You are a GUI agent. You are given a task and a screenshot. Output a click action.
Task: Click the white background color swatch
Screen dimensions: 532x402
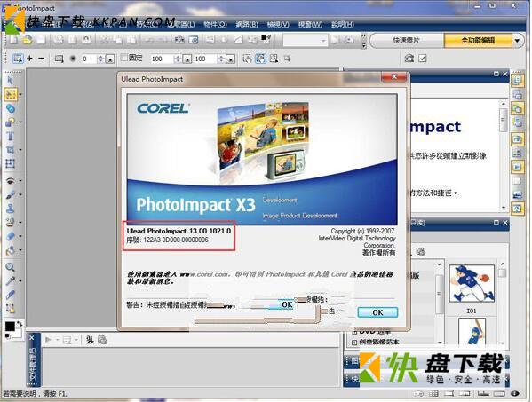pos(17,334)
